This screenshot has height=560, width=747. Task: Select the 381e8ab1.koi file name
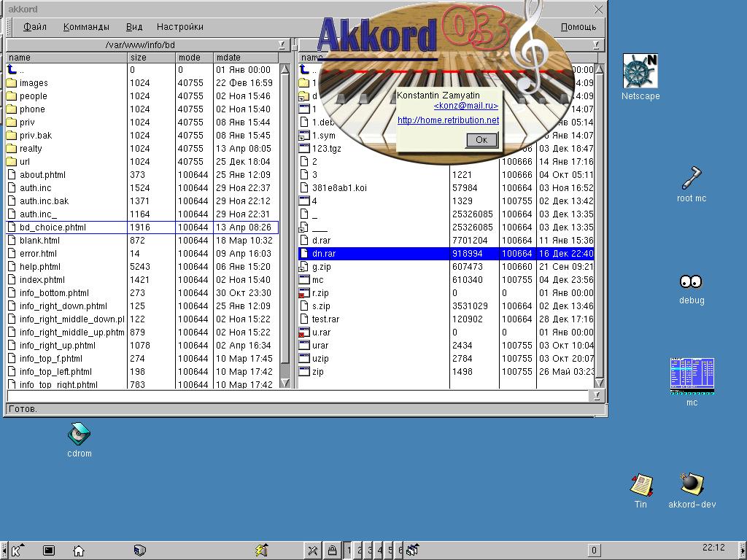pyautogui.click(x=339, y=188)
